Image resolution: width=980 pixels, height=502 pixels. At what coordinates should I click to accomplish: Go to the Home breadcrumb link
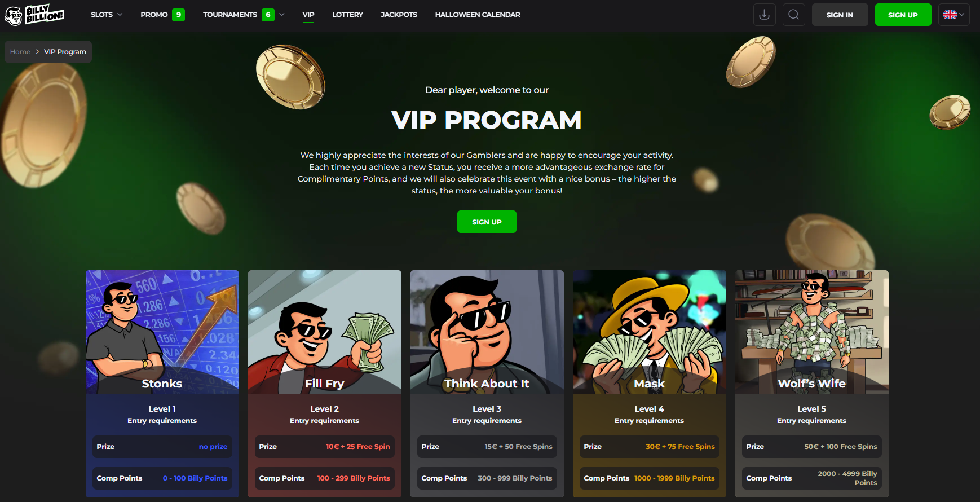20,52
